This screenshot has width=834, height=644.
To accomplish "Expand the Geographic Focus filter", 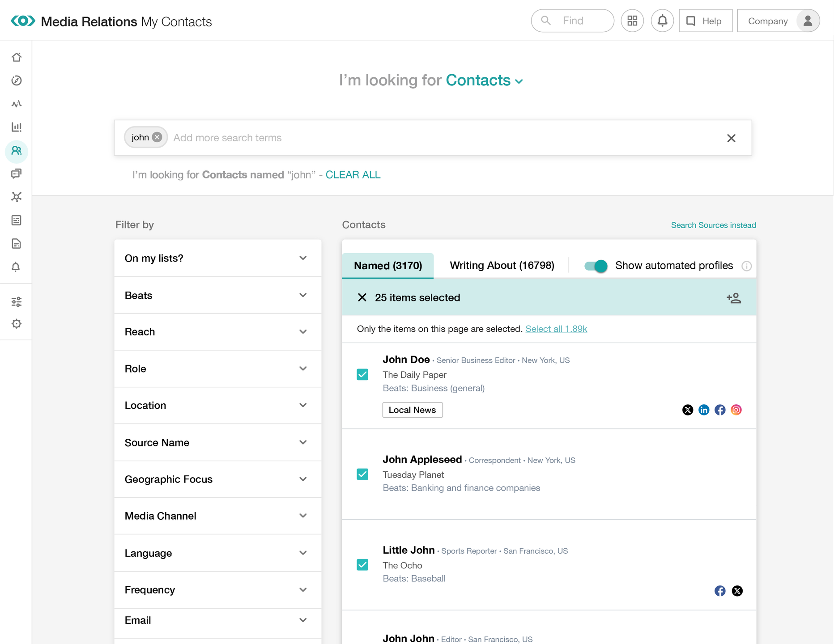I will point(218,479).
